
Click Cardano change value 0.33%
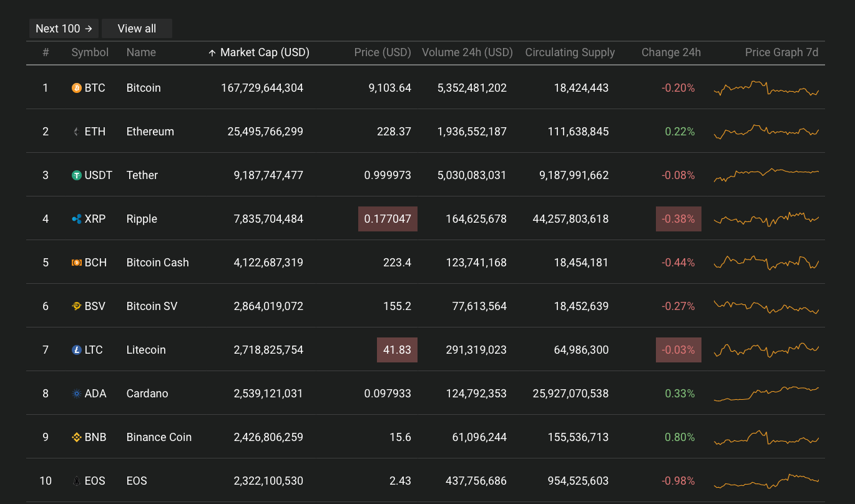[680, 394]
